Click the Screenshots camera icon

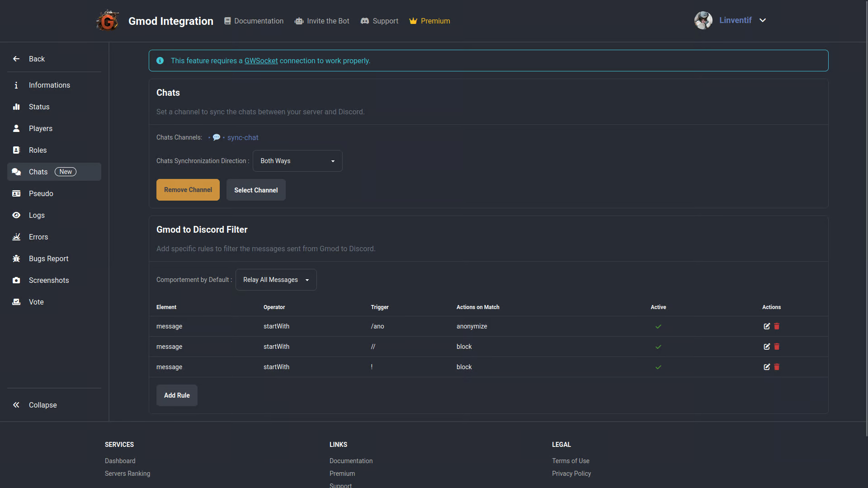(x=16, y=280)
